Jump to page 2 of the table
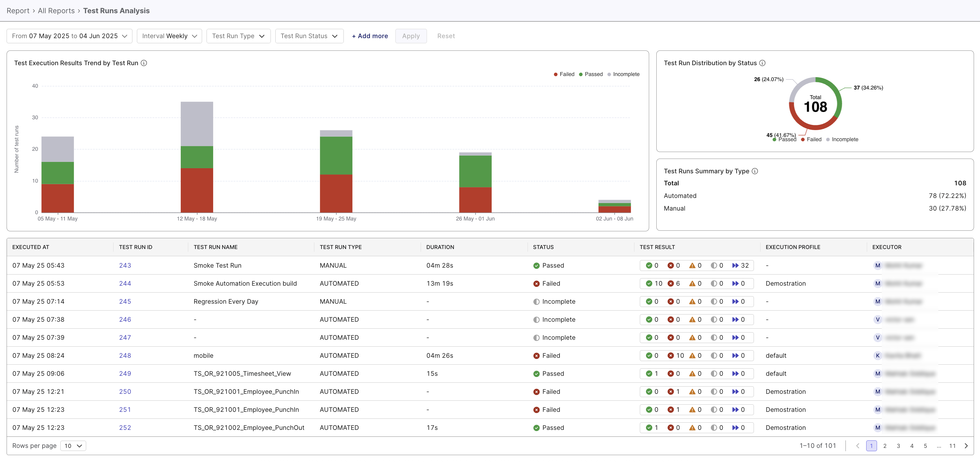The width and height of the screenshot is (980, 462). (885, 446)
